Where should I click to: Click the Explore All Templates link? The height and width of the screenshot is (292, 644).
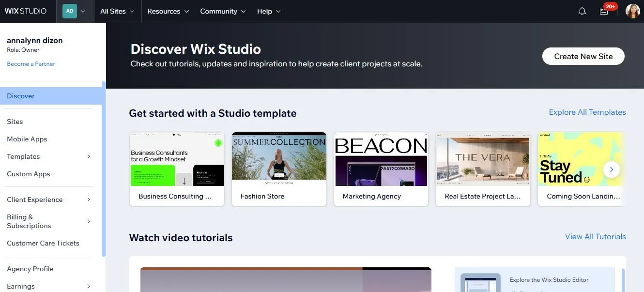click(587, 112)
